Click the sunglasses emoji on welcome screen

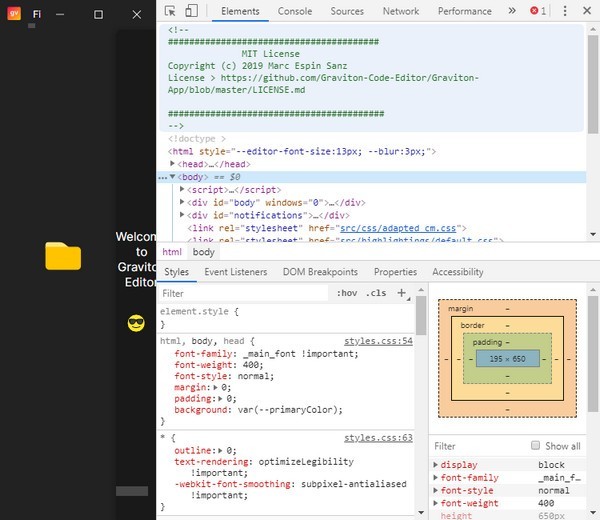tap(137, 323)
